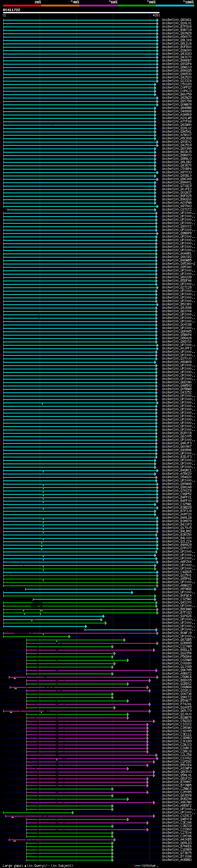Select the alignment bar for UniRef100_Q8SAG1
This screenshot has height=868, width=197.
(81, 20)
